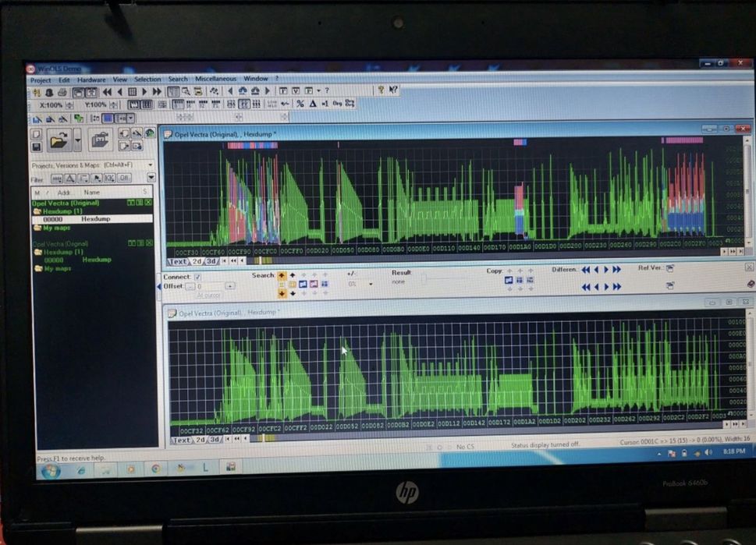The height and width of the screenshot is (545, 756).
Task: Click the first blue Copy mode icon
Action: (509, 280)
